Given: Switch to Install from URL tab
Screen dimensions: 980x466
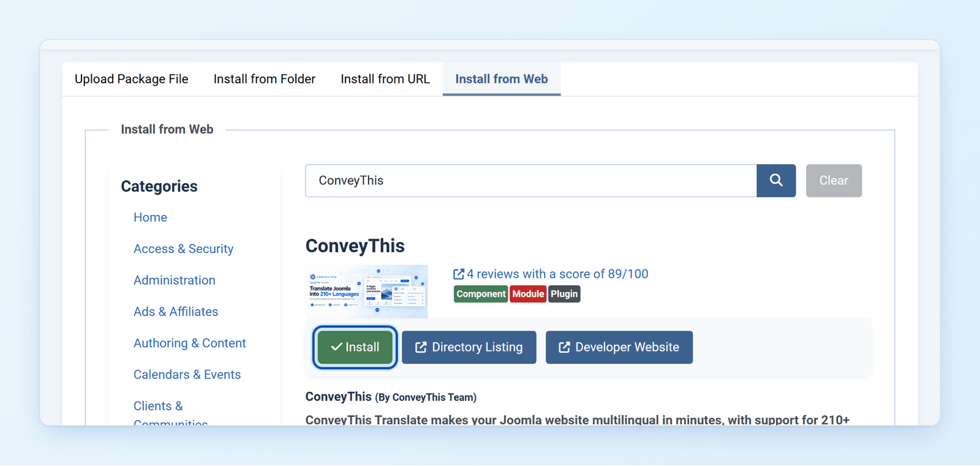Looking at the screenshot, I should (x=385, y=79).
